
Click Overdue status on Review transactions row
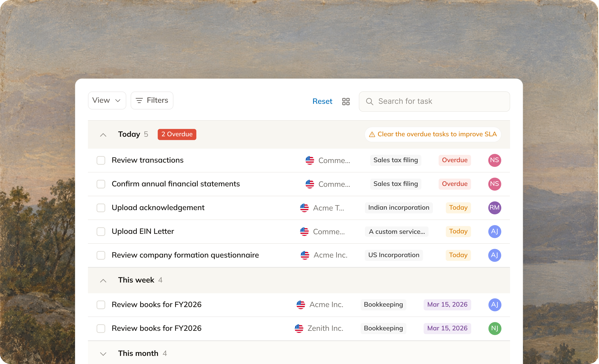click(x=454, y=160)
